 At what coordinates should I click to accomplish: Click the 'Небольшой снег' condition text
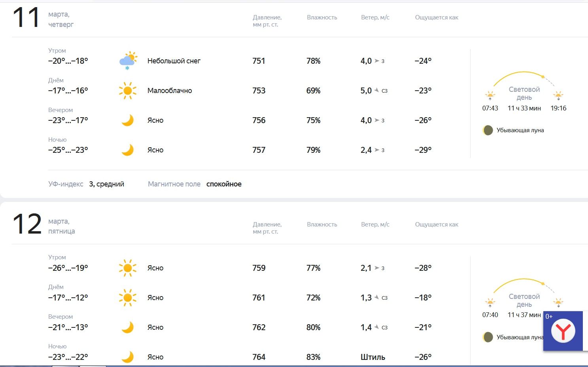click(x=174, y=61)
